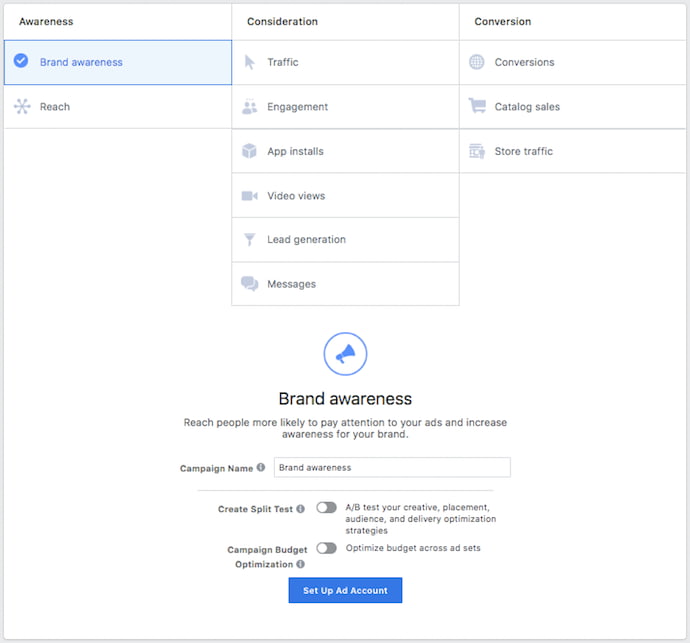The height and width of the screenshot is (643, 690).
Task: Enable the Create Split Test toggle
Action: click(326, 508)
